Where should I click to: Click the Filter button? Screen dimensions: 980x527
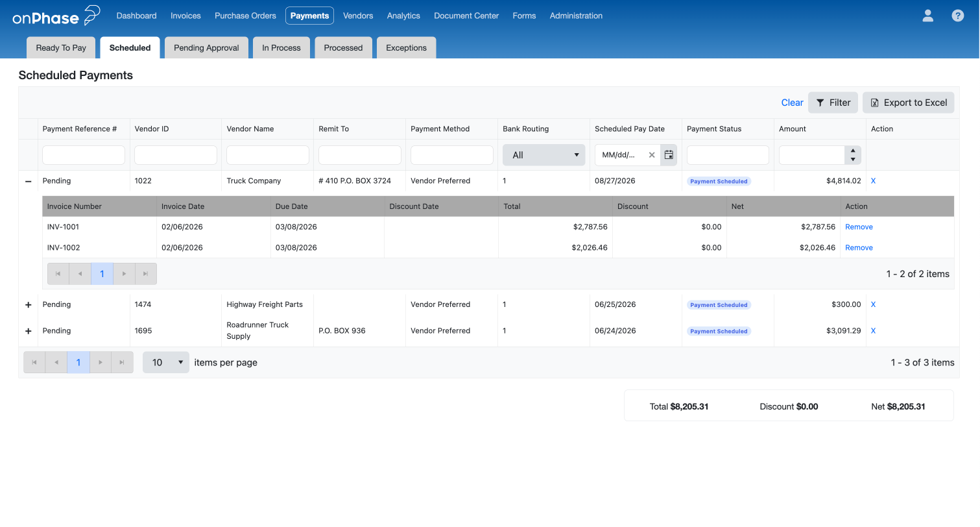click(x=833, y=103)
